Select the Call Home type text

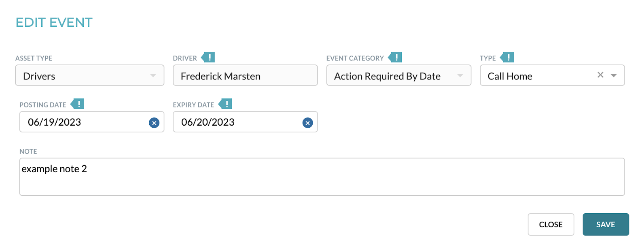pos(510,76)
